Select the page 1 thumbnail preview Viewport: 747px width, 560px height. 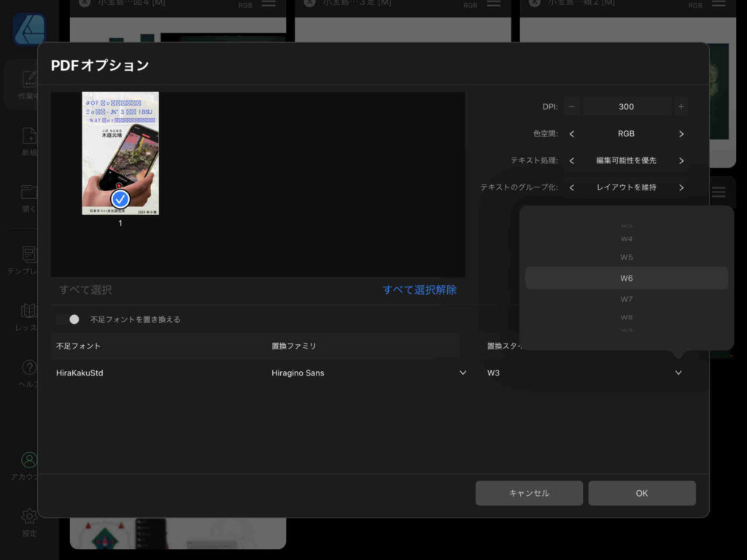click(x=120, y=153)
